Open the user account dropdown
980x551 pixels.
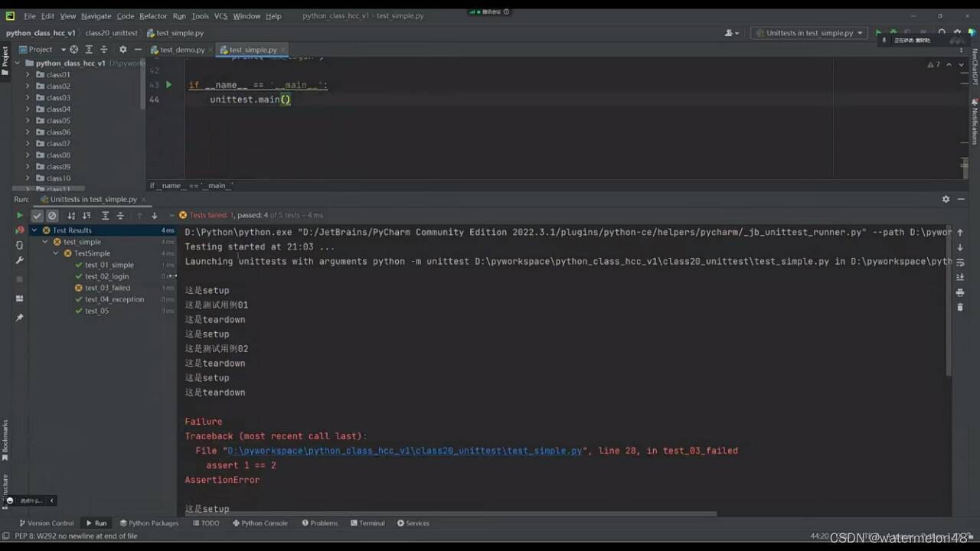(732, 33)
